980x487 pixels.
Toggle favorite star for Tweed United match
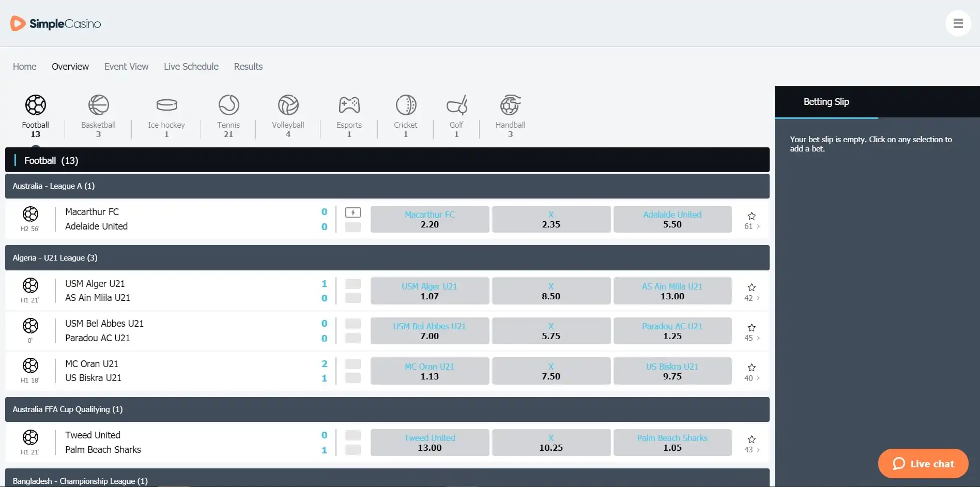[x=752, y=439]
